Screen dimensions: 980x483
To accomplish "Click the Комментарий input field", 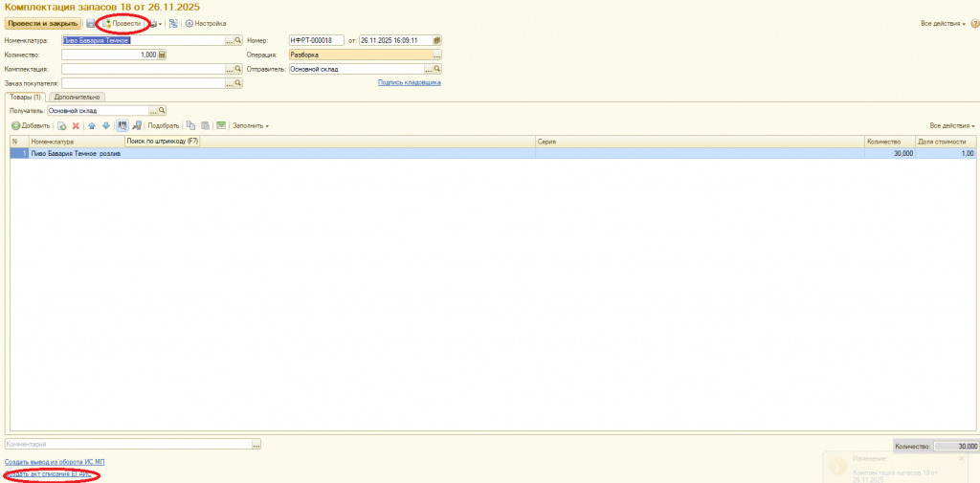I will (127, 444).
